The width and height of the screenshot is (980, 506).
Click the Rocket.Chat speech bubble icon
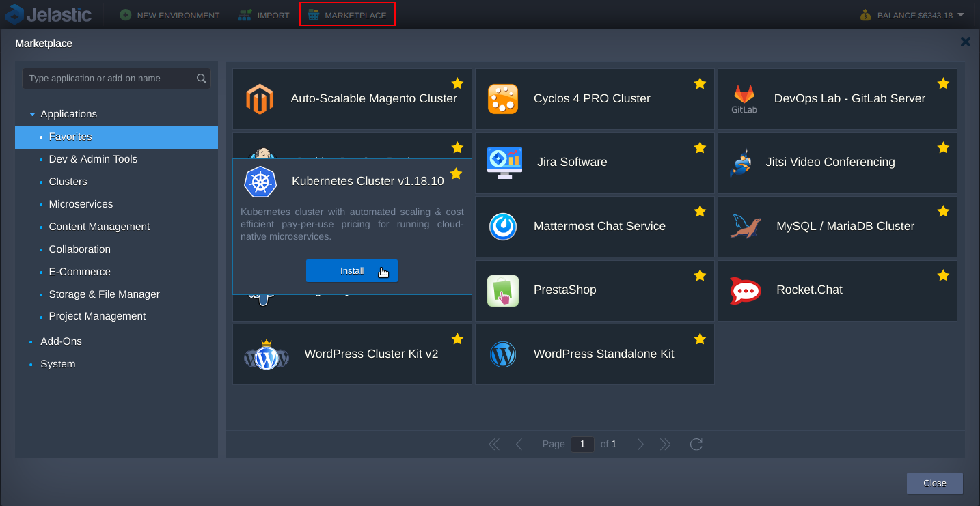[x=746, y=291]
